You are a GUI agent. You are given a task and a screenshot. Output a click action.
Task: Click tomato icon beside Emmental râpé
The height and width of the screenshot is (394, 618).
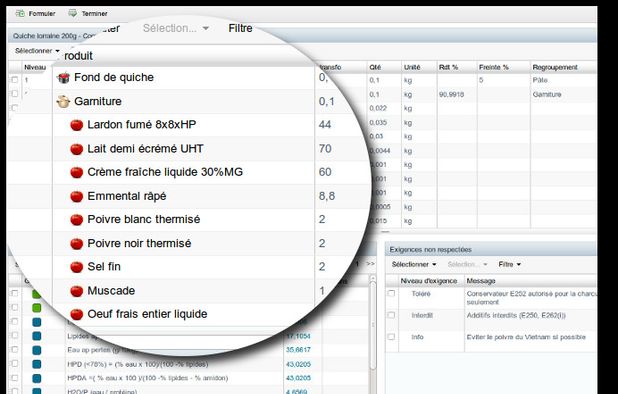tap(76, 196)
